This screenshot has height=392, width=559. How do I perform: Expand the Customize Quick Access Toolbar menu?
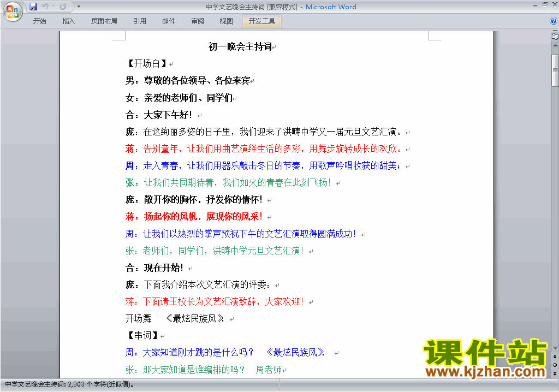coord(79,7)
